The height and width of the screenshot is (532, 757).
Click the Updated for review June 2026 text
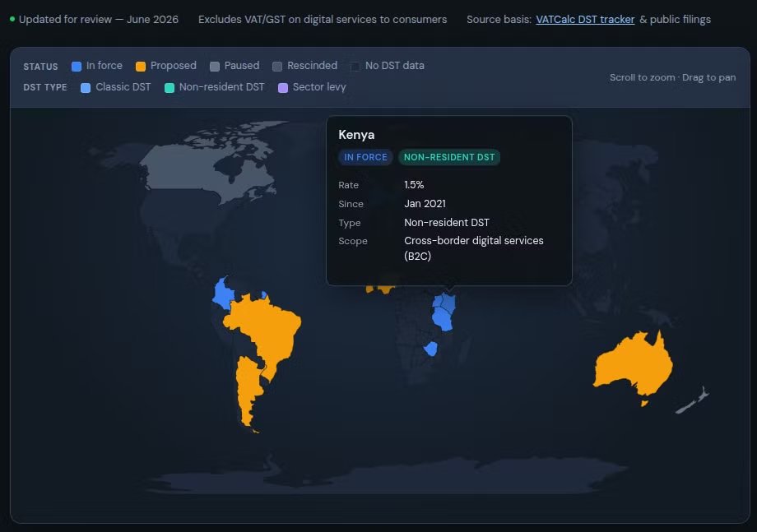tap(99, 19)
